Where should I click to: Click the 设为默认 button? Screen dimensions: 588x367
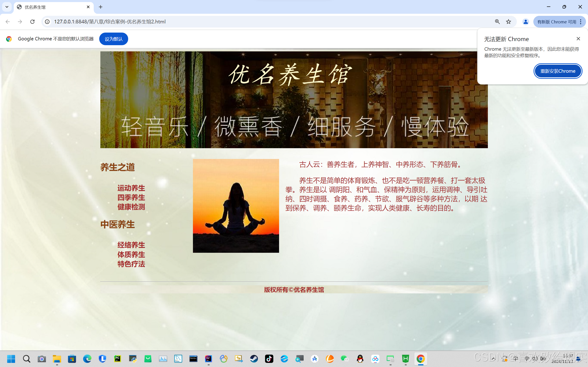pyautogui.click(x=113, y=39)
